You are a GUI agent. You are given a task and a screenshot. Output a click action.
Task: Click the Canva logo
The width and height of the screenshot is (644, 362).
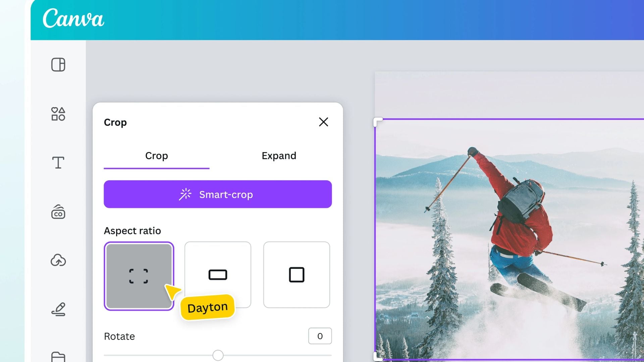click(73, 19)
